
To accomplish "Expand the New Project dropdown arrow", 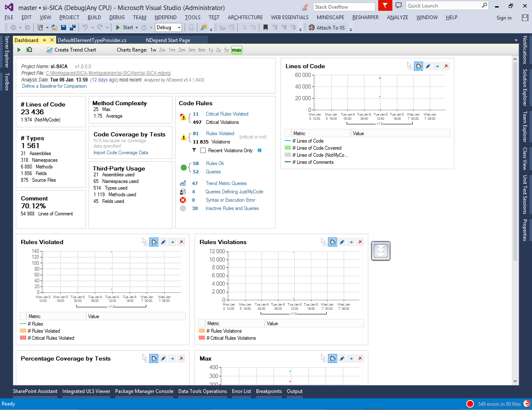I will 47,28.
